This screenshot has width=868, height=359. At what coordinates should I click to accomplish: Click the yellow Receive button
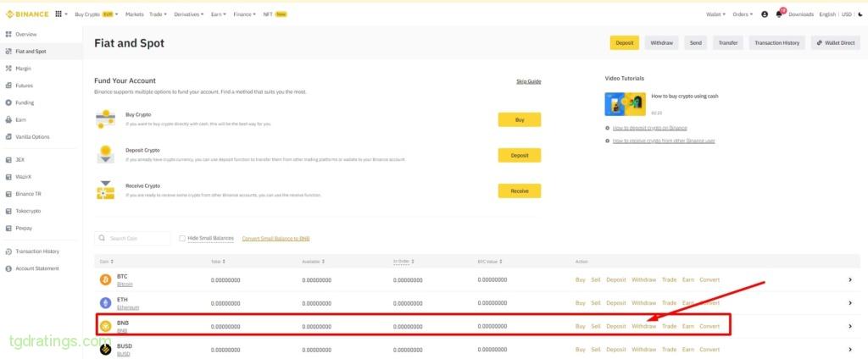pos(520,191)
